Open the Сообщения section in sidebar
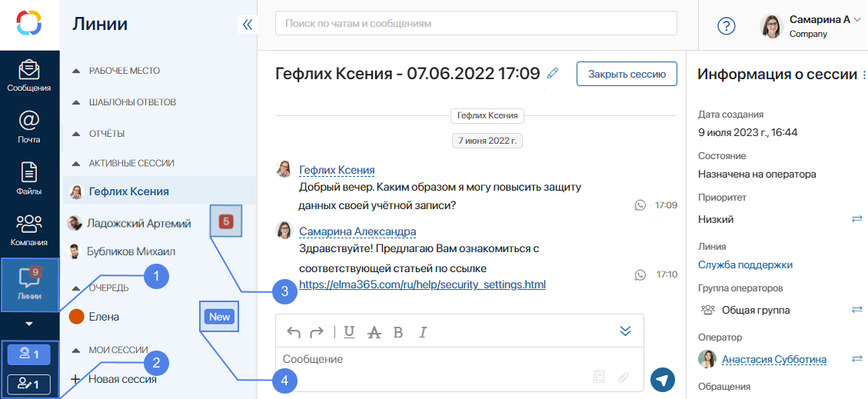 coord(29,76)
